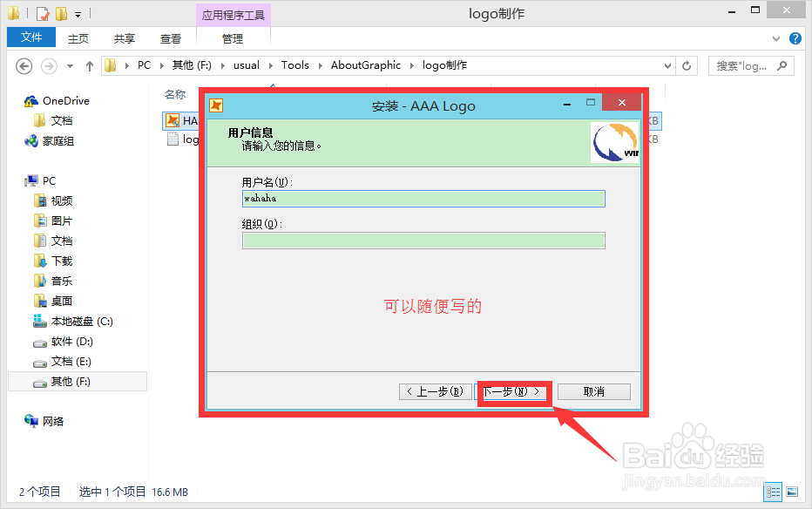Open 文档 folder under PC
This screenshot has height=509, width=812.
(54, 241)
